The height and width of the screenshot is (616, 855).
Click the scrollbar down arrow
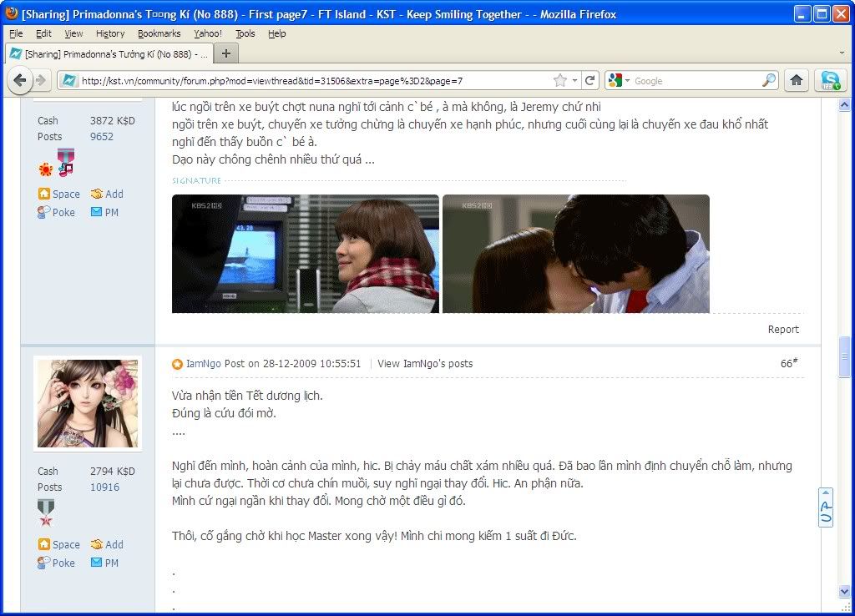(844, 592)
